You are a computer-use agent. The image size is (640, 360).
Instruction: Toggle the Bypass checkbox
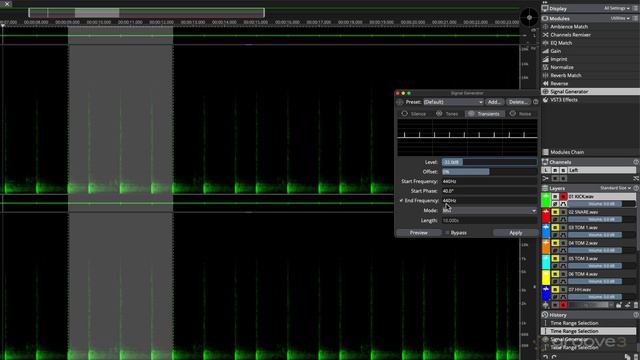[447, 233]
